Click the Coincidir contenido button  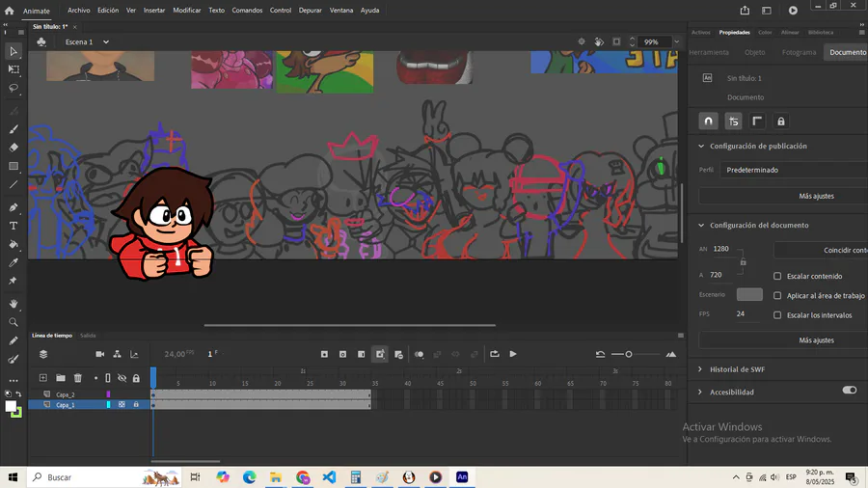[x=821, y=250]
